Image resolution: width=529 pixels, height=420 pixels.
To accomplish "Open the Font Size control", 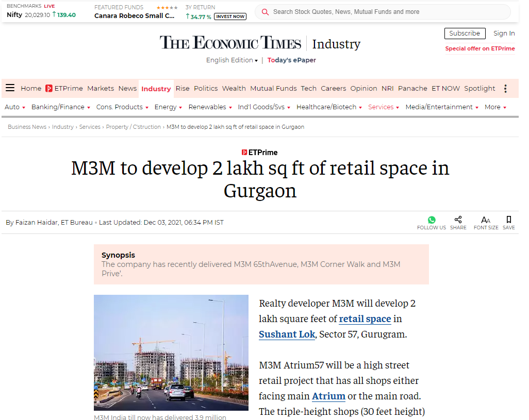I will pos(486,220).
